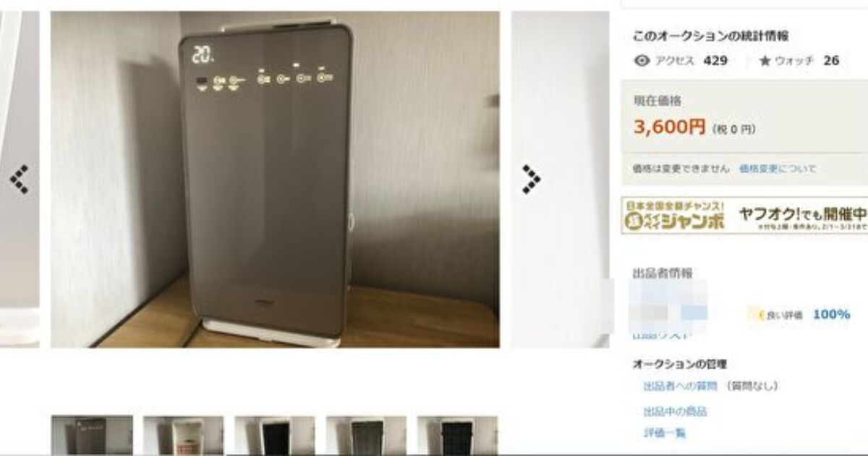Viewport: 868px width, 456px height.
Task: Open the 価格変更について link
Action: click(777, 169)
